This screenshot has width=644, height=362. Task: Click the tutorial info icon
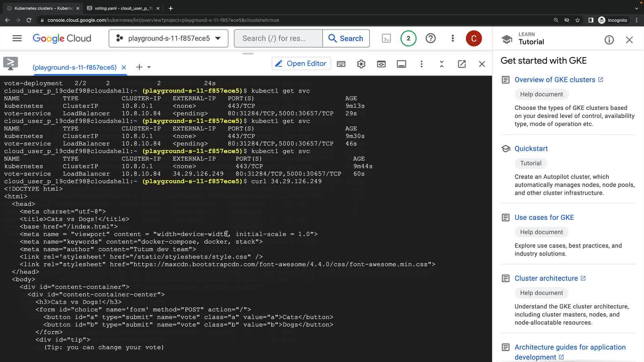pyautogui.click(x=609, y=40)
